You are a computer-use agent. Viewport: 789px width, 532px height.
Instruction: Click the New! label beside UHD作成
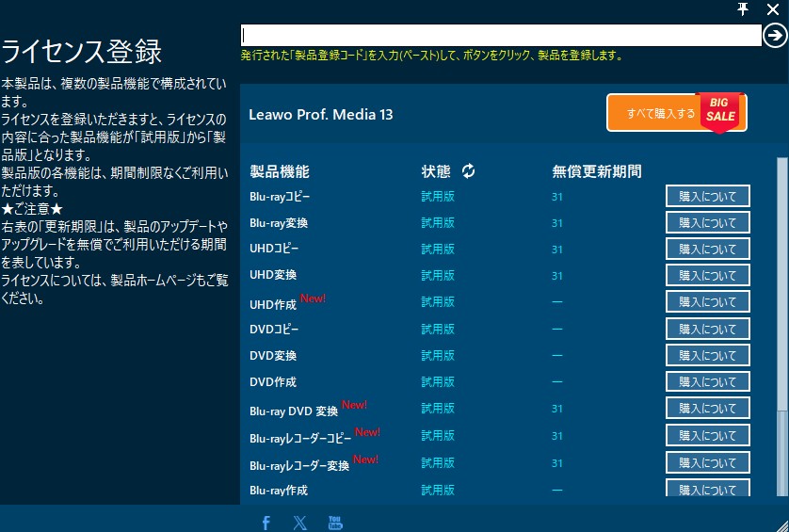(313, 298)
